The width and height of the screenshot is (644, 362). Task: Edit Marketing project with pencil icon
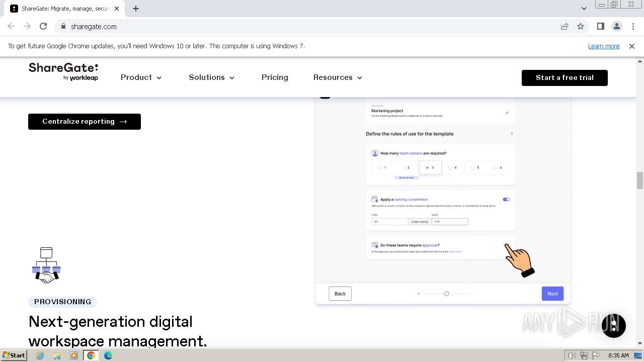(507, 113)
